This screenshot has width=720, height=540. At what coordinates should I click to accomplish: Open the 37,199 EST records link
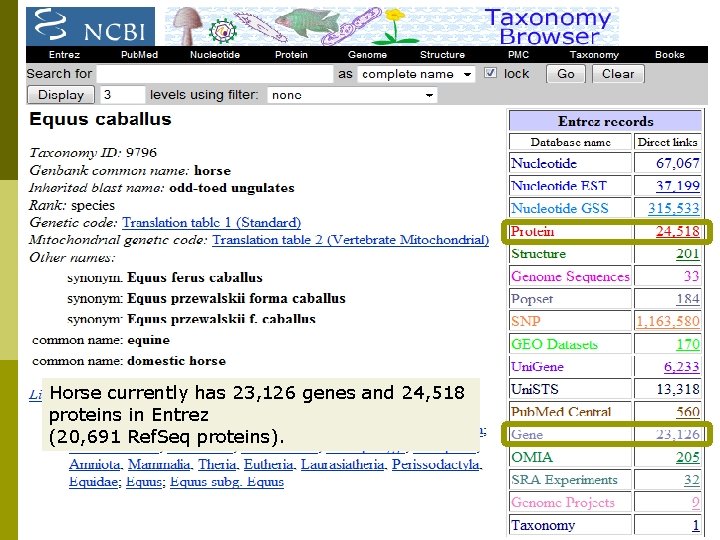point(677,186)
